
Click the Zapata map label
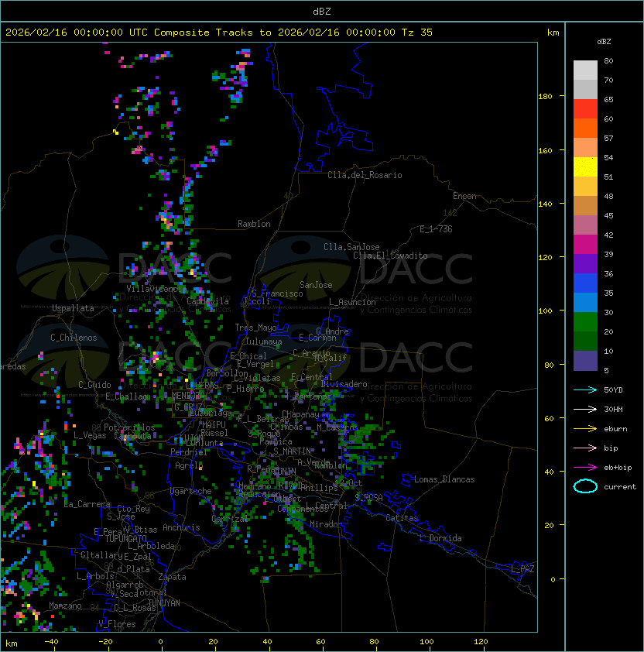pos(172,577)
